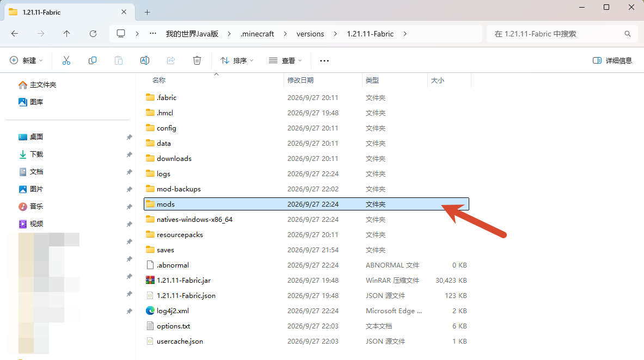
Task: Click the search magnifier icon
Action: point(627,34)
